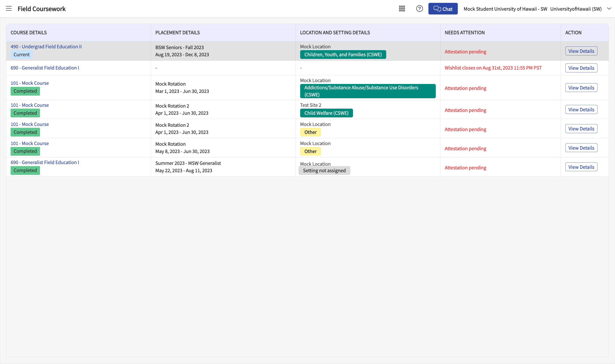This screenshot has height=364, width=615.
Task: Open the apps grid icon
Action: pos(402,9)
